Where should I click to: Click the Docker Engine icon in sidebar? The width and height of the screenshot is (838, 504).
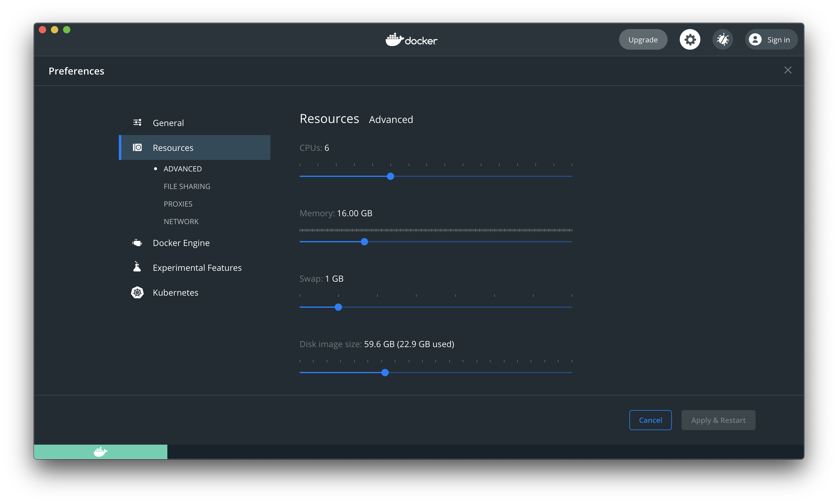137,243
